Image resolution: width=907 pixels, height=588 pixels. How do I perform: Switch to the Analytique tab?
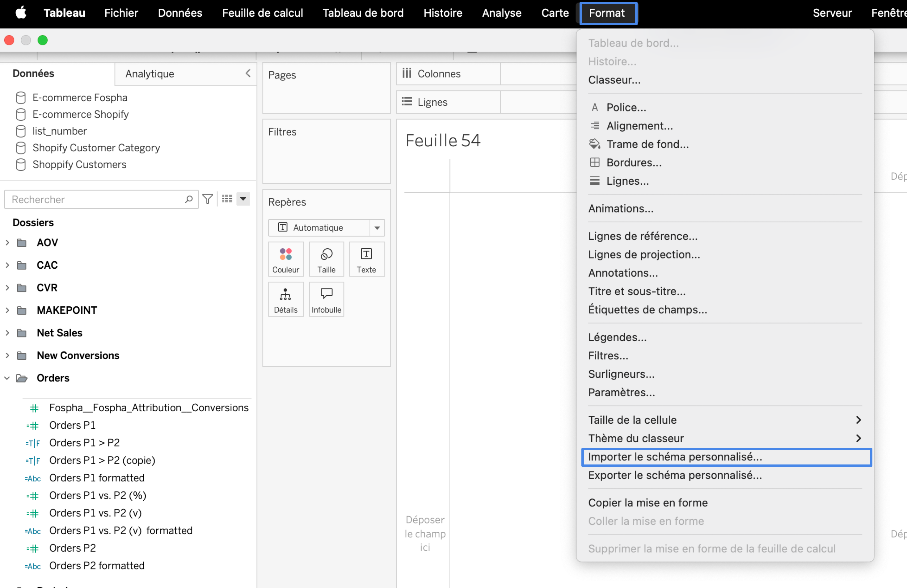(x=150, y=74)
